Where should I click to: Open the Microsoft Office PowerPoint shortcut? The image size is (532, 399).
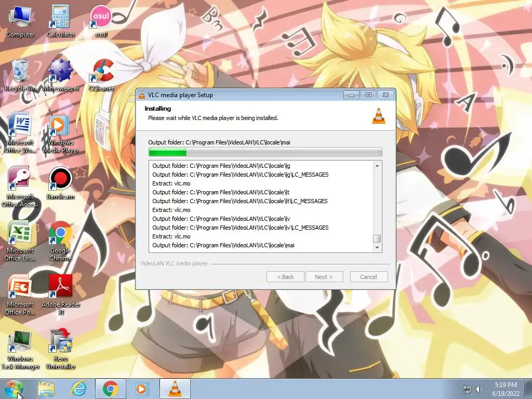click(x=20, y=295)
